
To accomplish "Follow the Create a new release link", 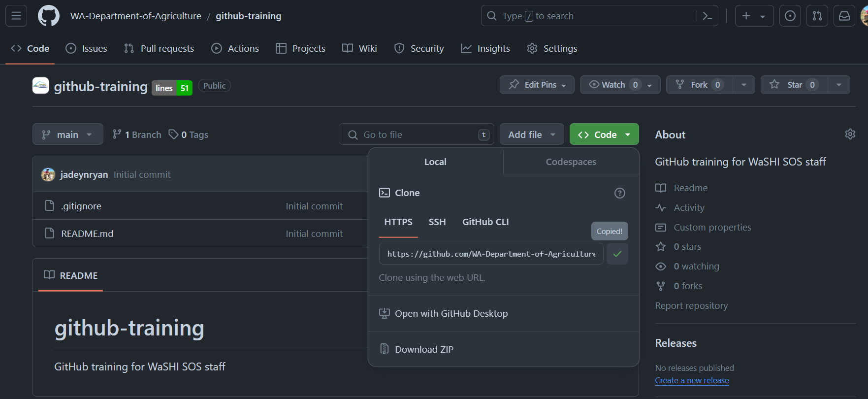I will pyautogui.click(x=692, y=381).
